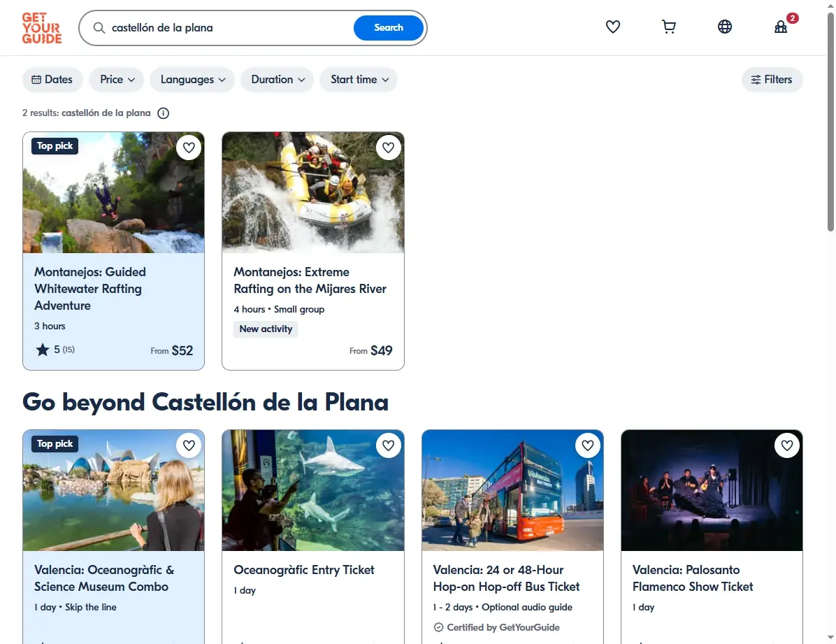Open Montanejos: Extreme Rafting on Mijares River title
Screen dimensions: 836x644
pyautogui.click(x=310, y=280)
